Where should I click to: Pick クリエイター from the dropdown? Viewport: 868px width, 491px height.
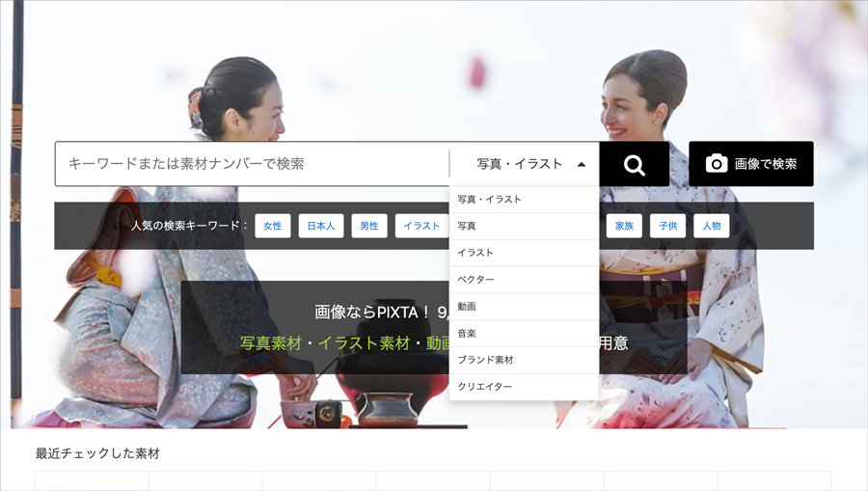tap(485, 387)
